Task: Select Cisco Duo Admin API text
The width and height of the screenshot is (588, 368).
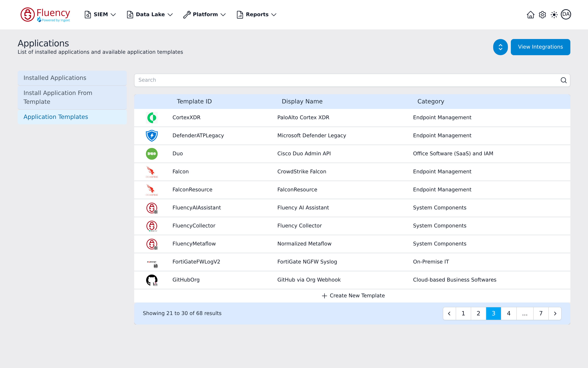Action: pyautogui.click(x=304, y=154)
